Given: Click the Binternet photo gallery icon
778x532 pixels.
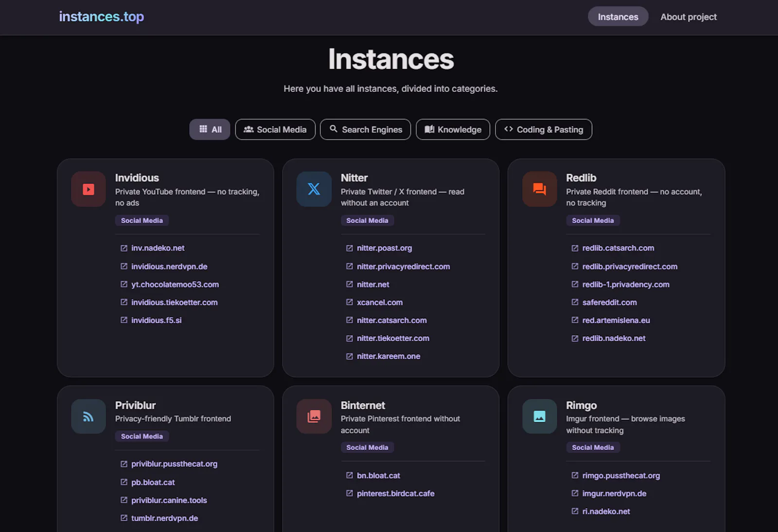Looking at the screenshot, I should [314, 416].
